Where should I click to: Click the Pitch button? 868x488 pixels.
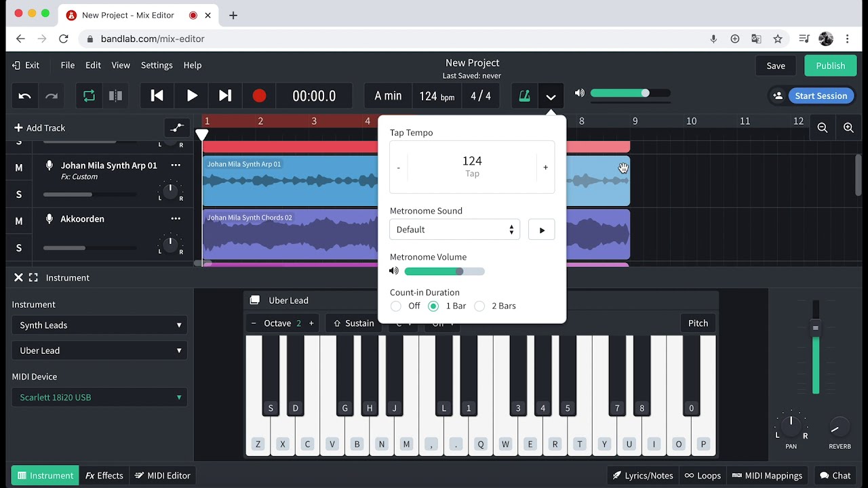click(x=698, y=323)
